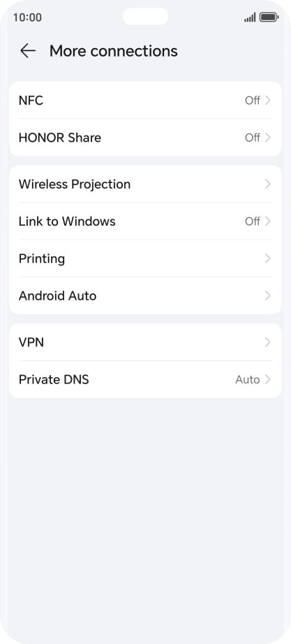Expand Wireless Projection via its chevron
This screenshot has width=291, height=644.
tap(267, 184)
